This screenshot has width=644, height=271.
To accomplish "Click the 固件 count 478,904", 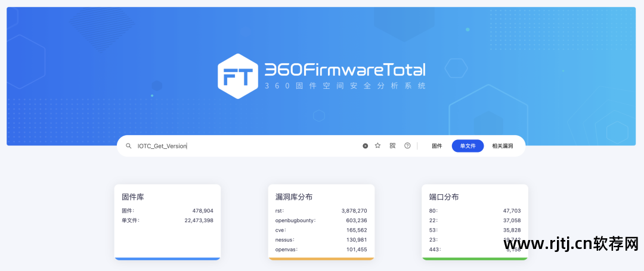I will (x=203, y=211).
